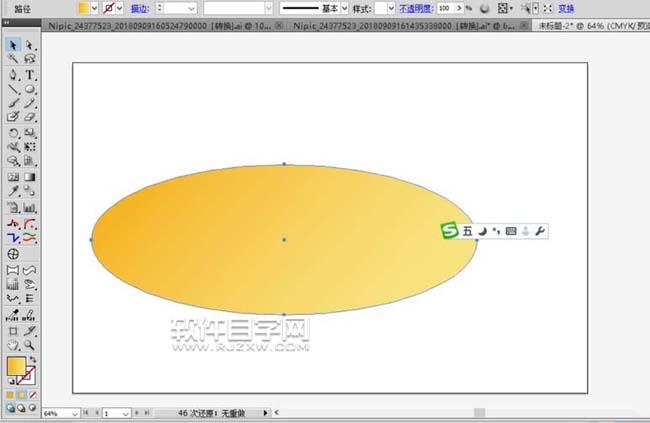The height and width of the screenshot is (423, 650).
Task: Open the stroke color dropdown arrow
Action: (x=120, y=8)
